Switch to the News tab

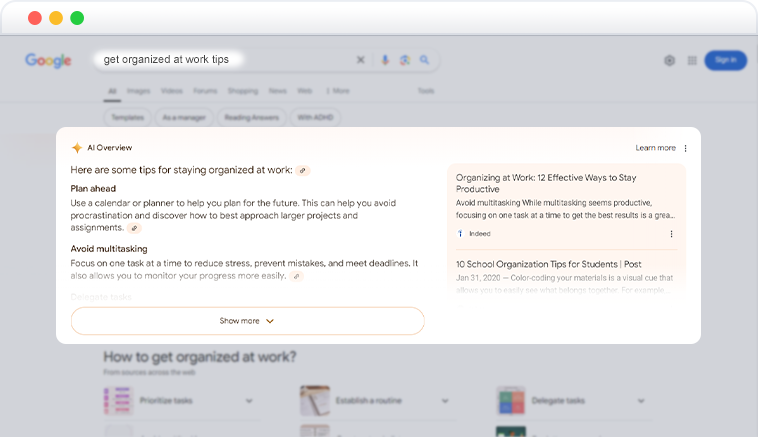[x=277, y=91]
